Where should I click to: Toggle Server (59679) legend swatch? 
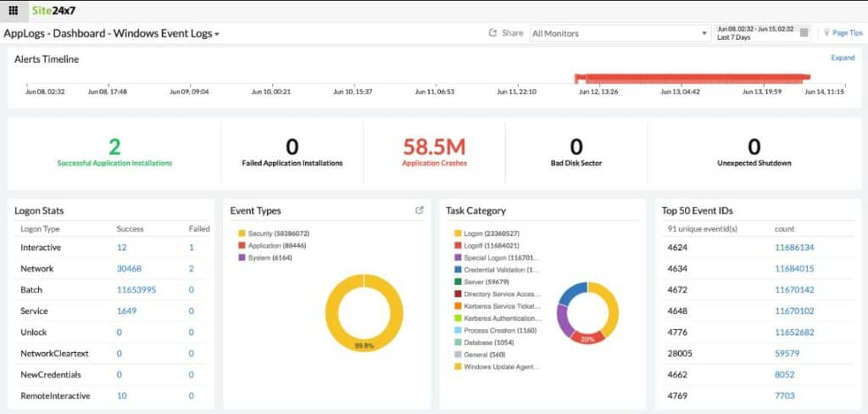(x=457, y=283)
